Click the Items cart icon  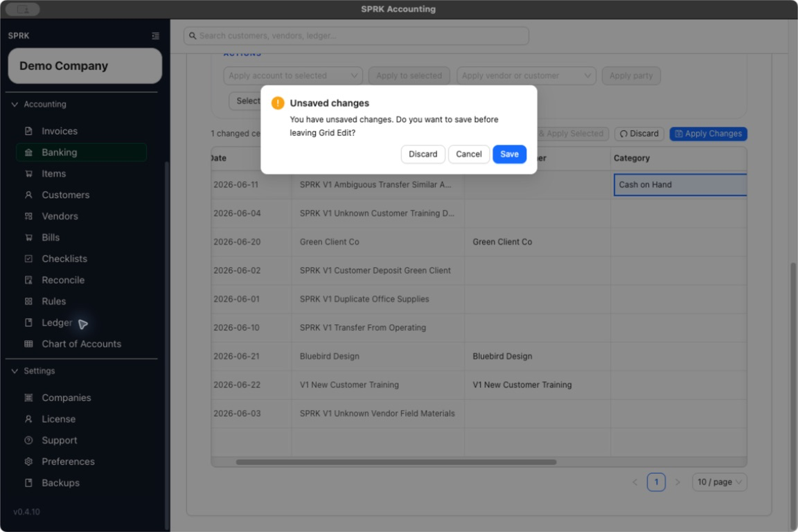pos(28,174)
